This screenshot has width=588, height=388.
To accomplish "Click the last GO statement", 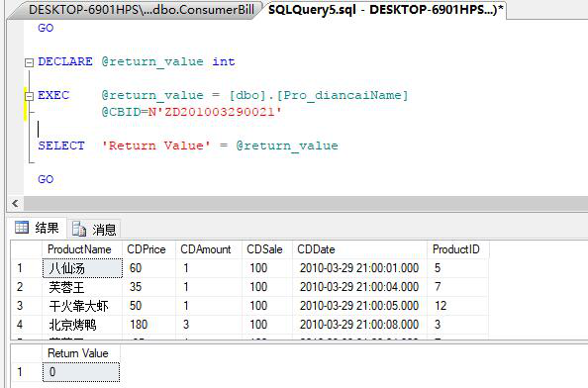I will click(x=46, y=179).
